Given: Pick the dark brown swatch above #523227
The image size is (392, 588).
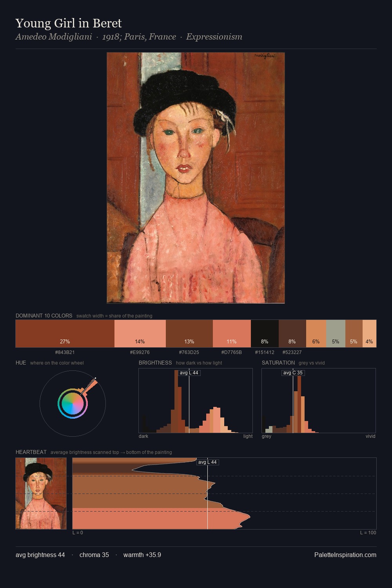Looking at the screenshot, I should pyautogui.click(x=292, y=334).
